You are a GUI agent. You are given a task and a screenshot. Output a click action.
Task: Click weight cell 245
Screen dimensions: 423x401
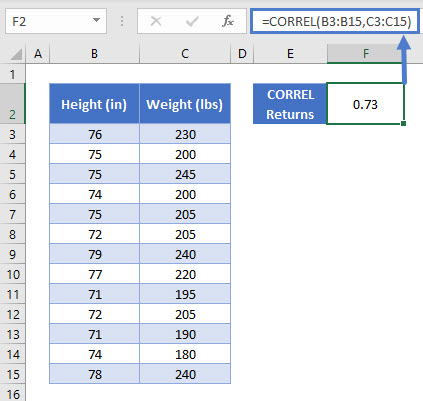185,174
